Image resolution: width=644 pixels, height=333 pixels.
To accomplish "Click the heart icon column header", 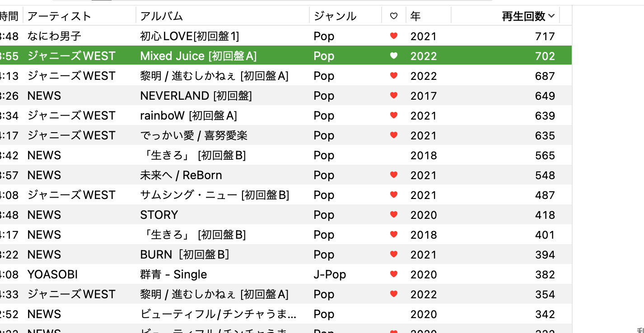I will tap(394, 16).
